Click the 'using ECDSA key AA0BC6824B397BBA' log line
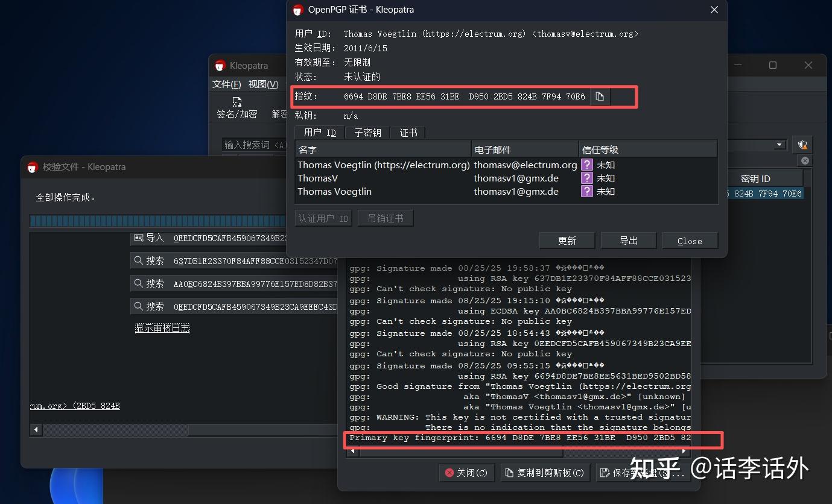The width and height of the screenshot is (832, 504). coord(520,311)
